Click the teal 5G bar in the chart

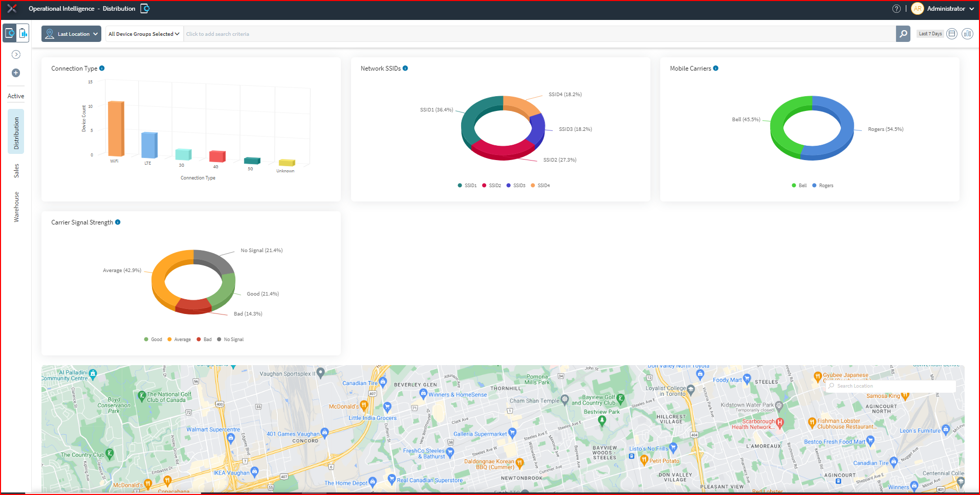252,161
